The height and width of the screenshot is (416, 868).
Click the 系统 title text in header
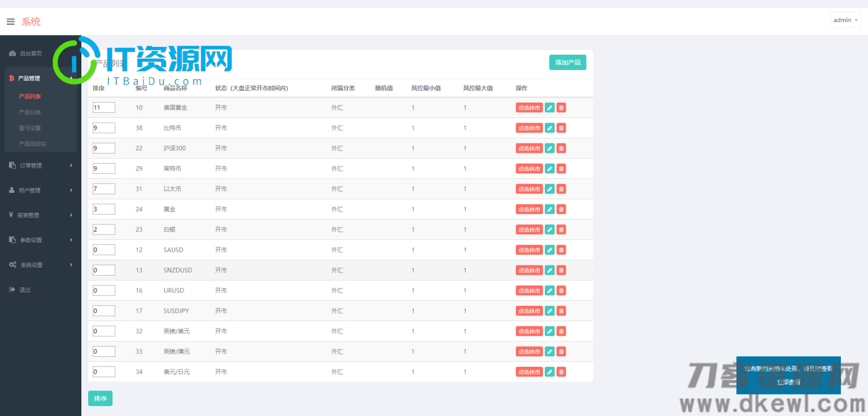pyautogui.click(x=31, y=22)
